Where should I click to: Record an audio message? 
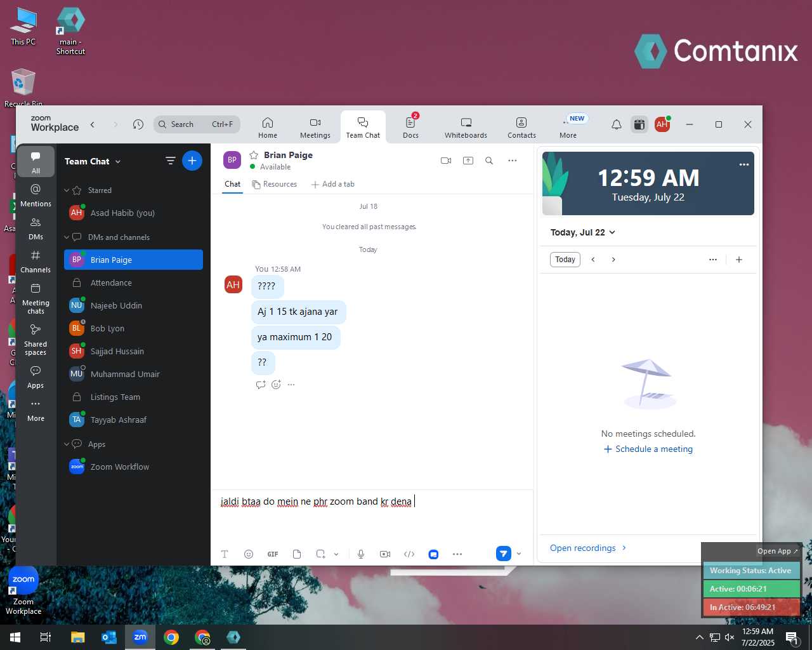[361, 554]
